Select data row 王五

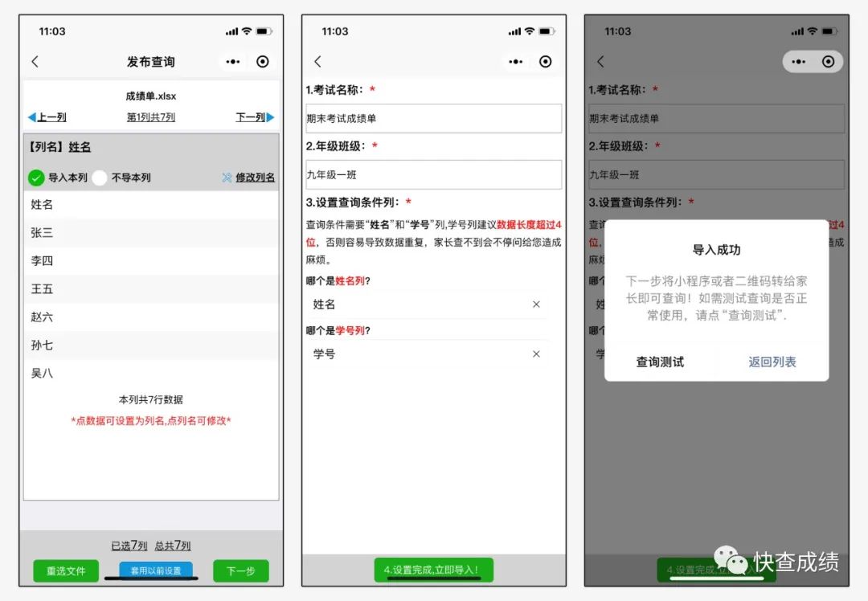[x=151, y=289]
